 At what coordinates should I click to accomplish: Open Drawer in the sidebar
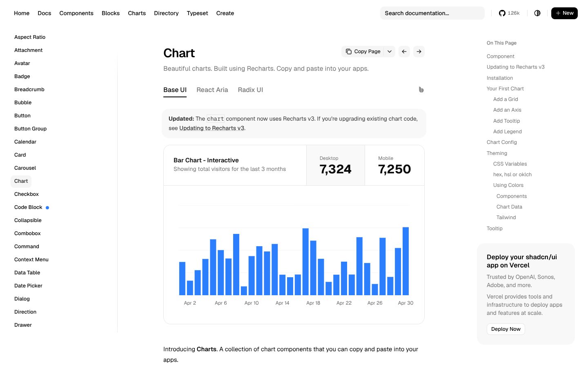(23, 325)
